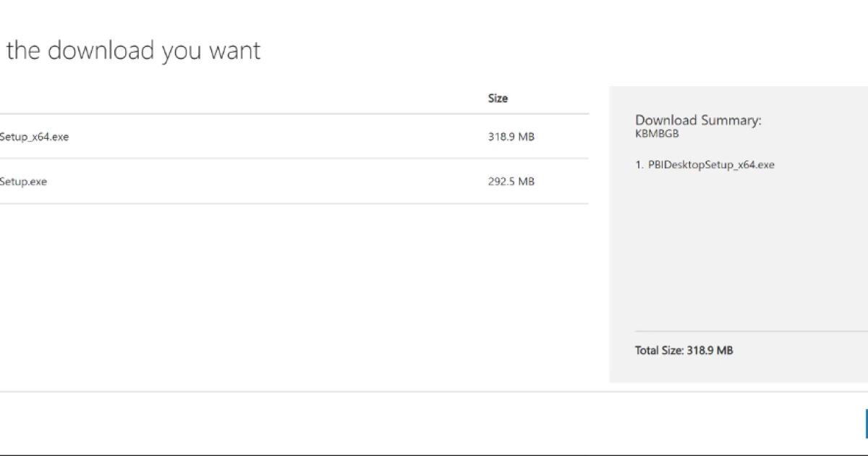The width and height of the screenshot is (868, 456).
Task: Click the Setup.exe file name
Action: tap(22, 182)
